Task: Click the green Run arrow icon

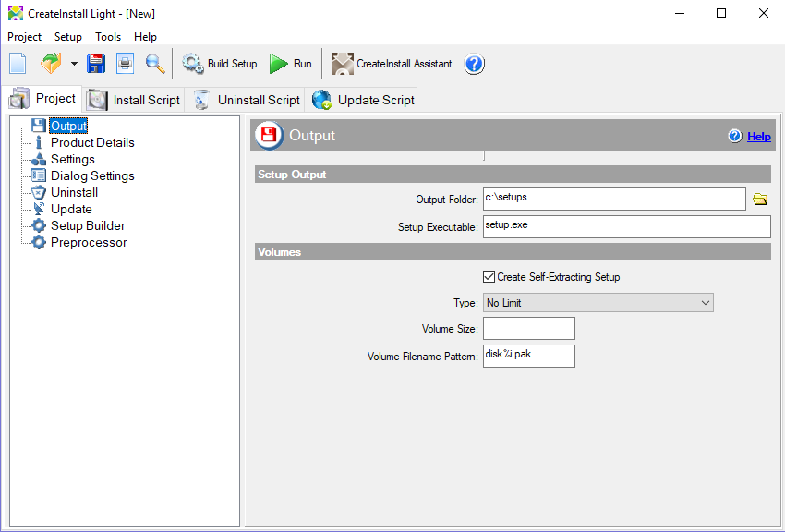Action: click(x=278, y=64)
